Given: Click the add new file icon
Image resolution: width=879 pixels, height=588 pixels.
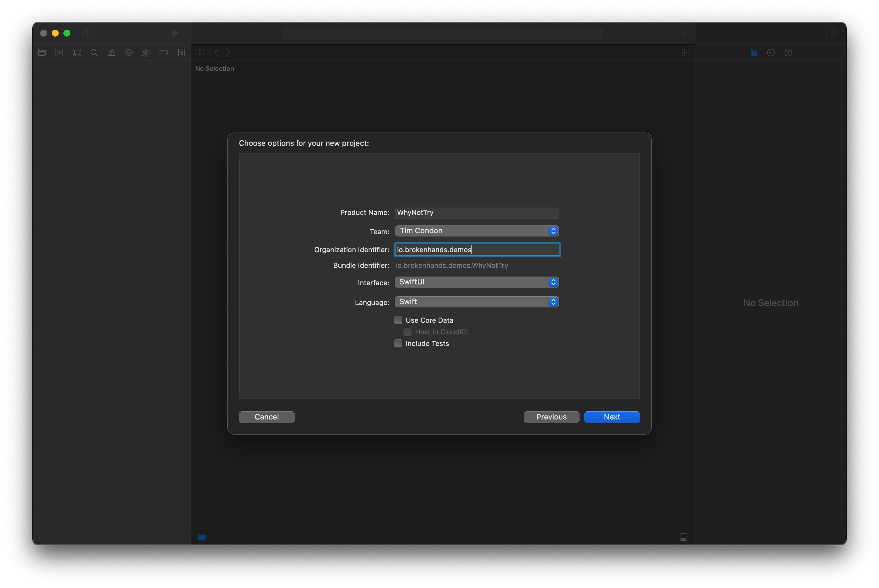Looking at the screenshot, I should [683, 32].
